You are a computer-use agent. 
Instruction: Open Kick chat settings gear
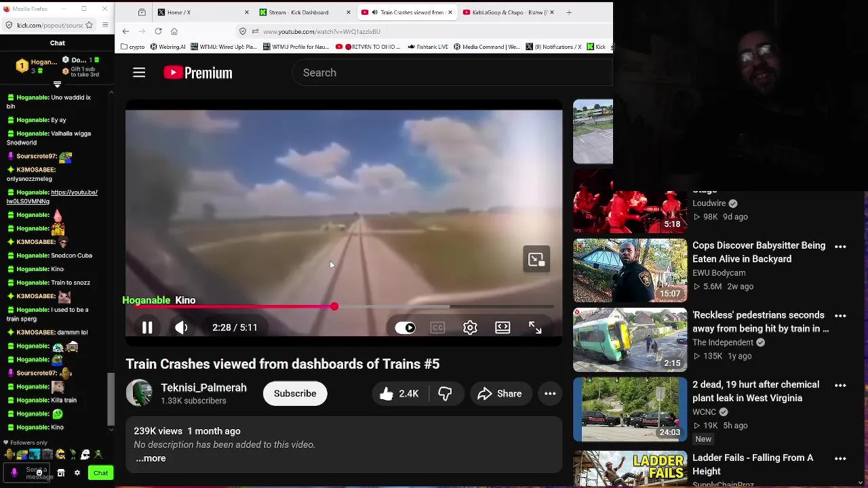[x=77, y=473]
